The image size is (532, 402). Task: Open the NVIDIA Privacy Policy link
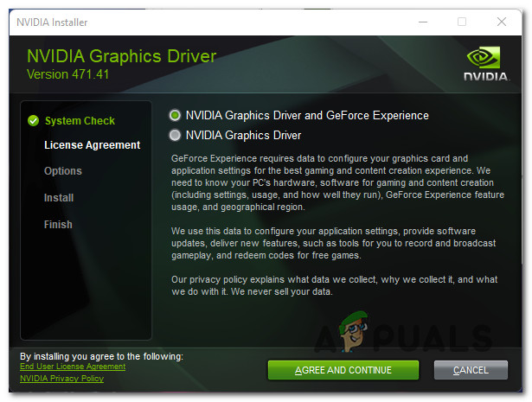61,379
